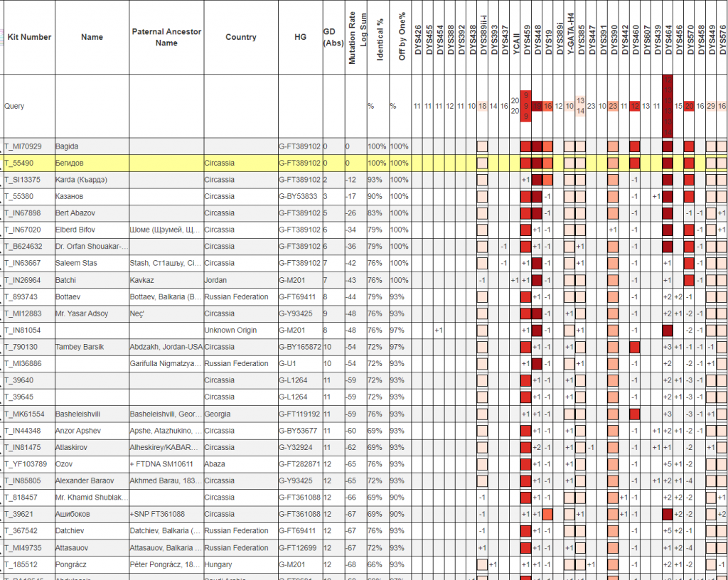The image size is (728, 580).
Task: Click the Jordan country cell for Batchi
Action: pos(217,280)
